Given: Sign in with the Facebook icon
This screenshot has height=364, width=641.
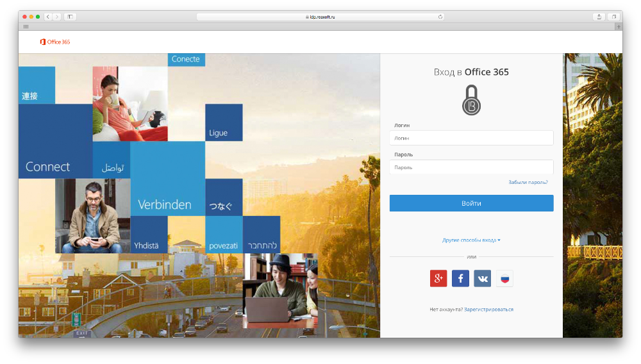Looking at the screenshot, I should [460, 279].
